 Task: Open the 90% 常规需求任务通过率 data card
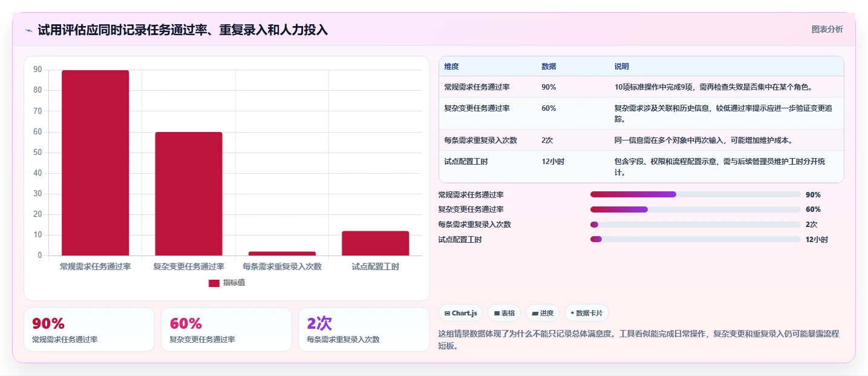tap(89, 329)
